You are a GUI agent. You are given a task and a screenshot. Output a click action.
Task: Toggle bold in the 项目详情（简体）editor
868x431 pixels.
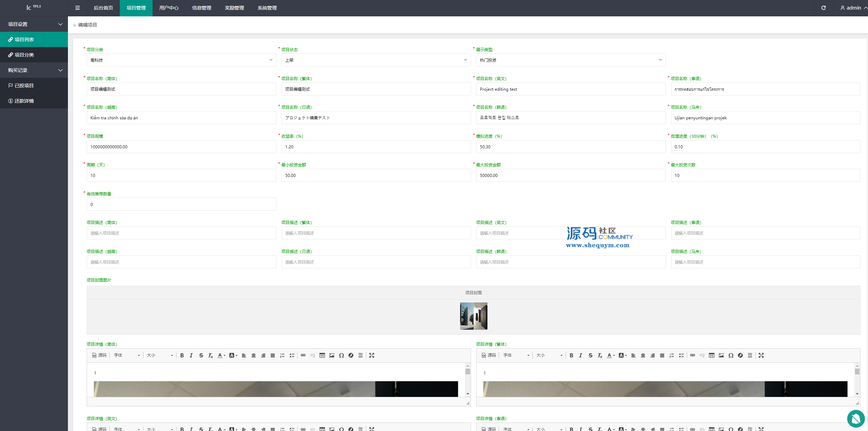182,355
